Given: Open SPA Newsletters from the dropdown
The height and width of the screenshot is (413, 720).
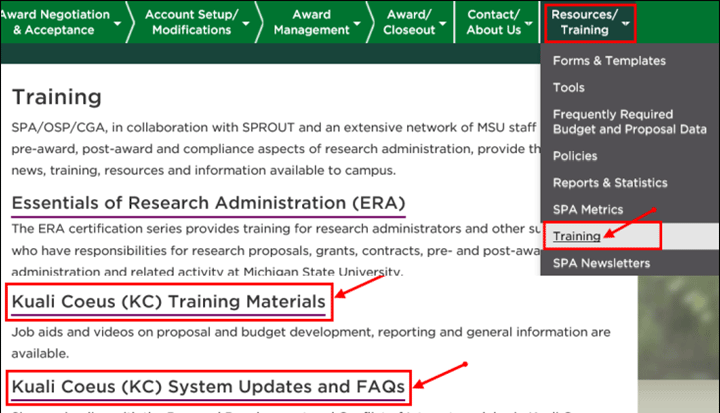Looking at the screenshot, I should [x=601, y=263].
